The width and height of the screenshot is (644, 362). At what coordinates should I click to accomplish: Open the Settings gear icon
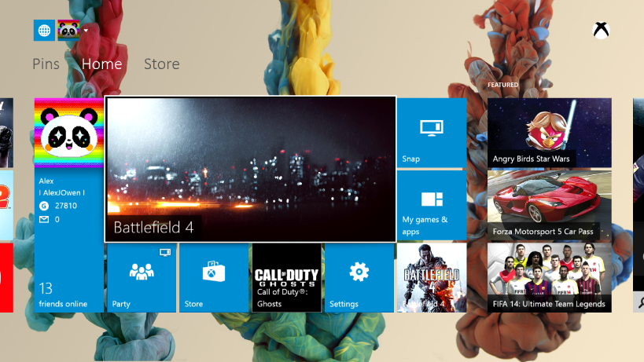pos(359,272)
